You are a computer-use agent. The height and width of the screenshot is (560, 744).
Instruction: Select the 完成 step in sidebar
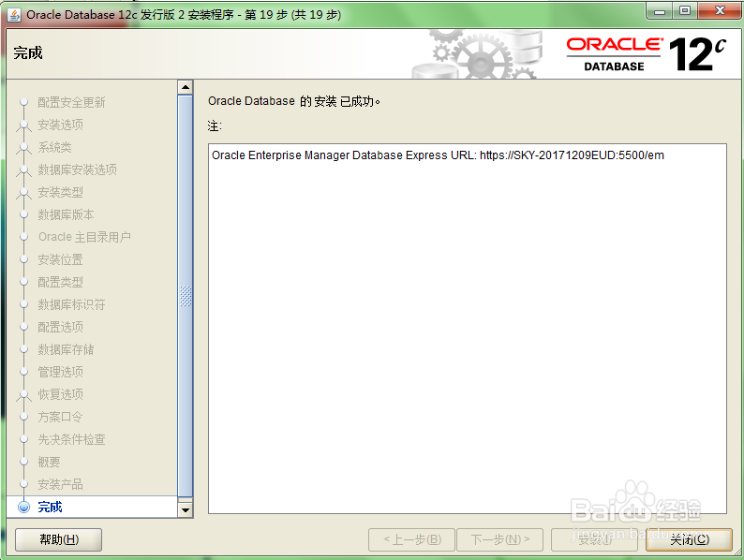pyautogui.click(x=50, y=507)
